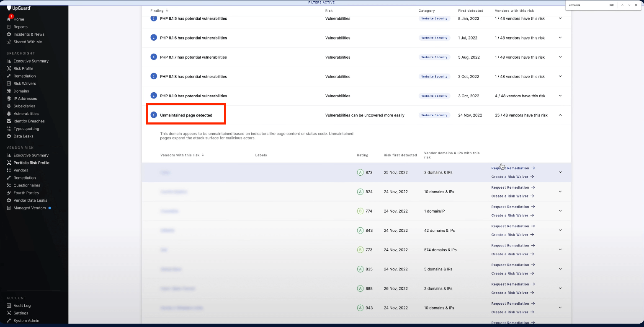Open the Vulnerabilities bug icon
The width and height of the screenshot is (644, 327).
[9, 114]
